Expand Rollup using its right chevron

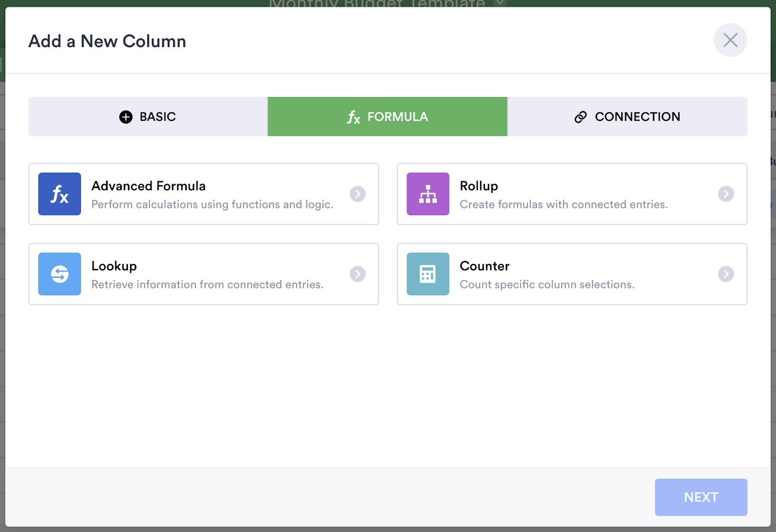point(726,194)
